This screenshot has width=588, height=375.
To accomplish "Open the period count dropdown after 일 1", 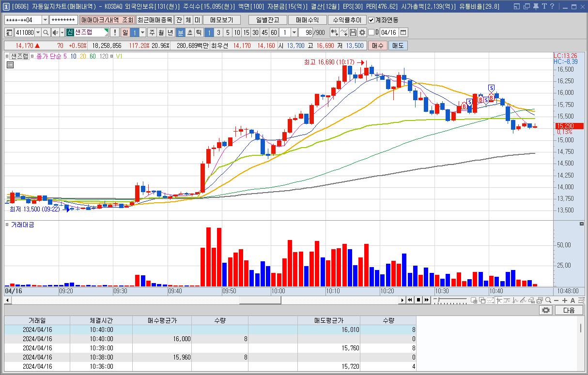I will click(x=142, y=32).
